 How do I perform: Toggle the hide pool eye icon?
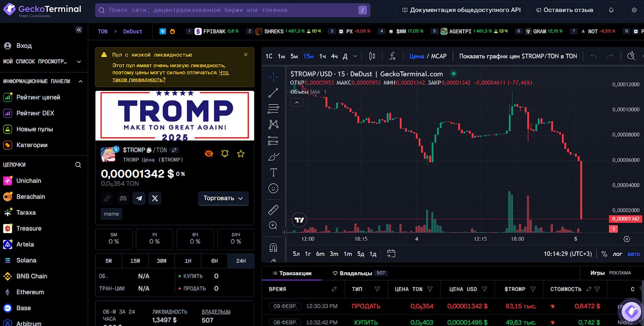pos(209,154)
